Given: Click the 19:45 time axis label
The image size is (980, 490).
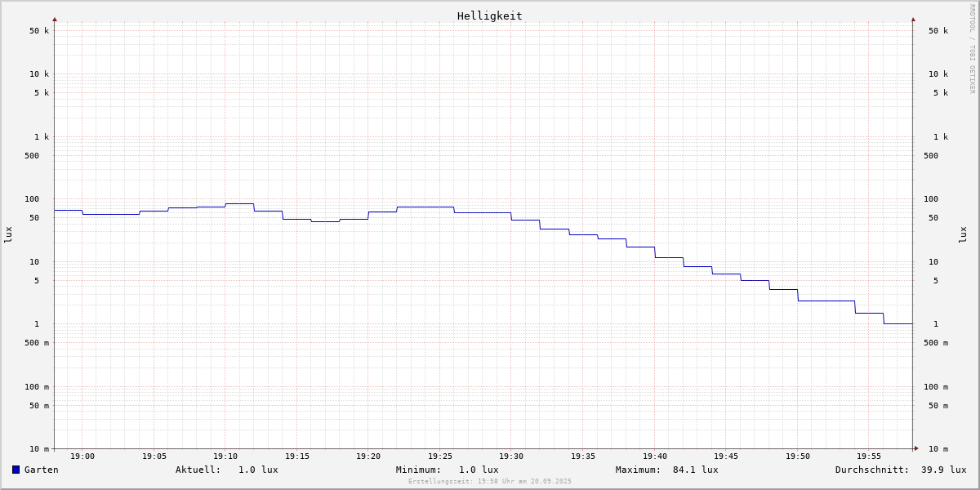Looking at the screenshot, I should point(726,457).
